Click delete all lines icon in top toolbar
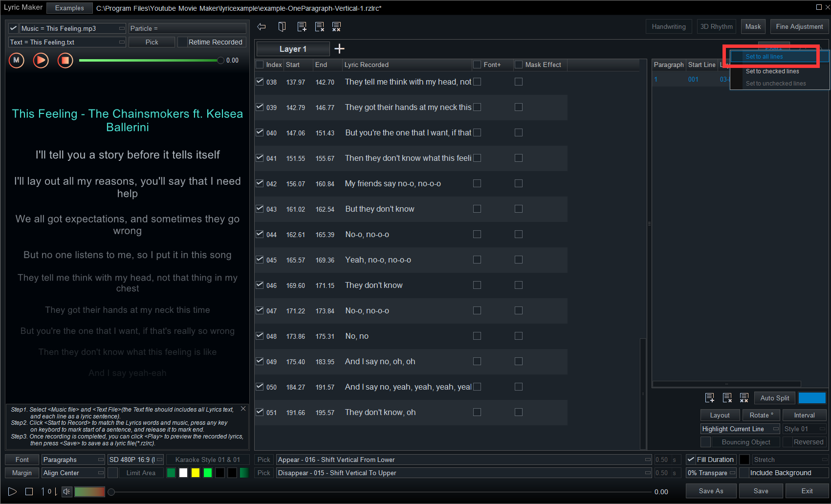Viewport: 831px width, 504px height. tap(336, 27)
